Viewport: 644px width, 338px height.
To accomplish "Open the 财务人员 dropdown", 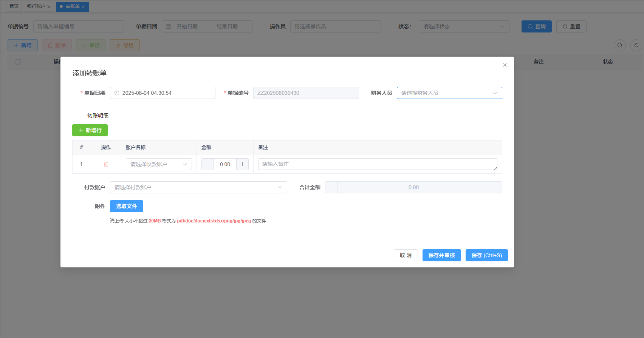I will pyautogui.click(x=449, y=93).
